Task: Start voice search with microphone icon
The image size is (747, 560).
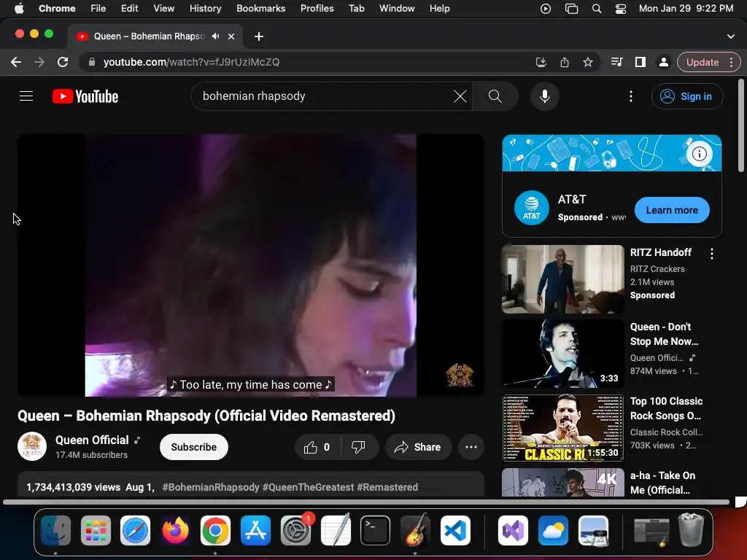Action: pyautogui.click(x=544, y=96)
